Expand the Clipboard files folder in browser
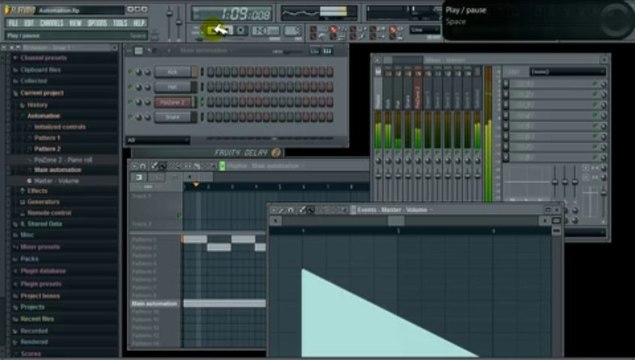635x360 pixels. [x=40, y=70]
